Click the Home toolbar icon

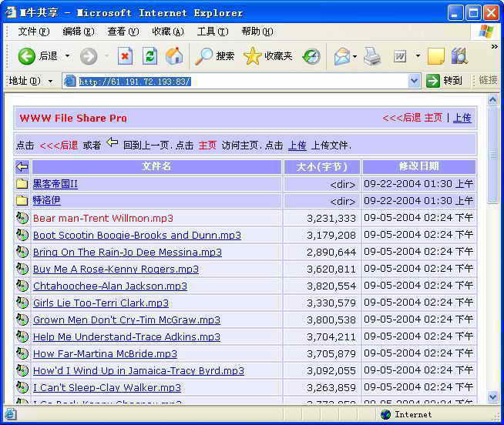pos(175,55)
